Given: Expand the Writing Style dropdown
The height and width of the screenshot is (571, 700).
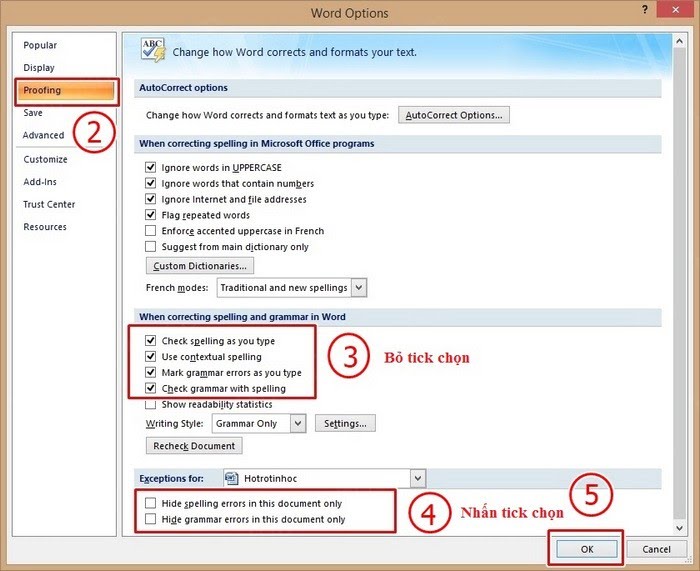Looking at the screenshot, I should pyautogui.click(x=297, y=424).
